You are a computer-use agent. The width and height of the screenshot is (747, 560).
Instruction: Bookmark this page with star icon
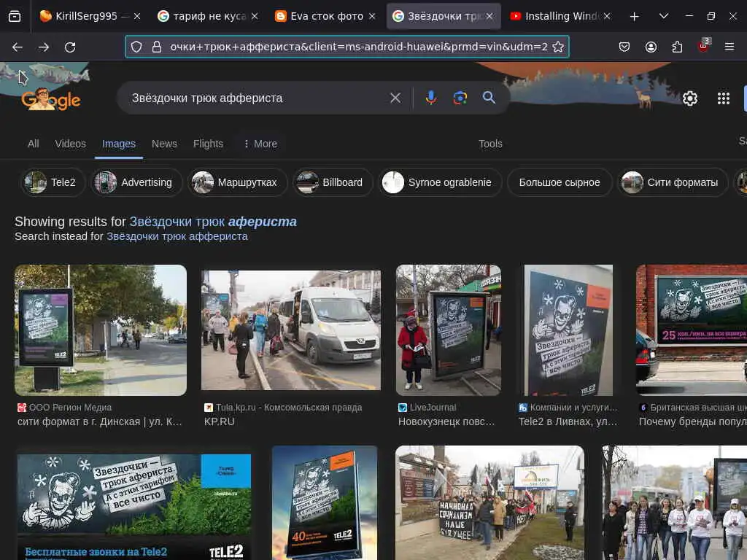(x=558, y=47)
